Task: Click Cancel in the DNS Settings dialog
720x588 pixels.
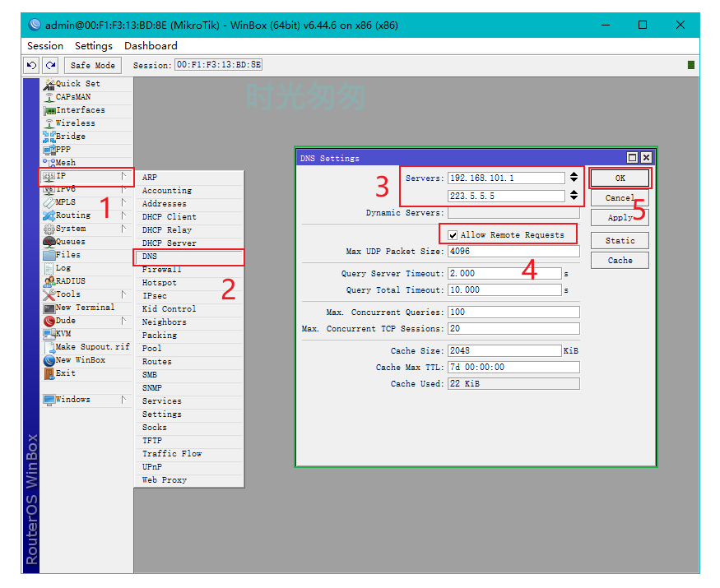Action: click(620, 198)
